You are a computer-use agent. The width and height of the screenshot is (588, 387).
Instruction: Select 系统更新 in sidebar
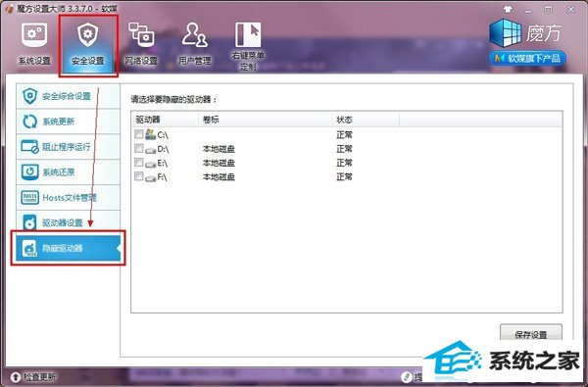(68, 121)
